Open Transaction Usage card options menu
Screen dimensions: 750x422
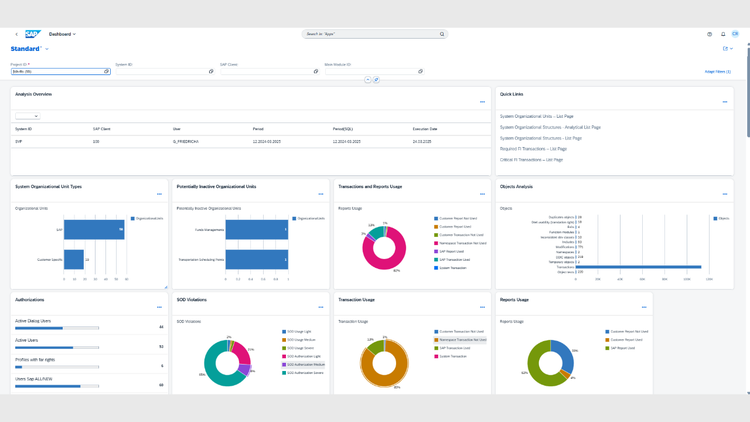[482, 307]
